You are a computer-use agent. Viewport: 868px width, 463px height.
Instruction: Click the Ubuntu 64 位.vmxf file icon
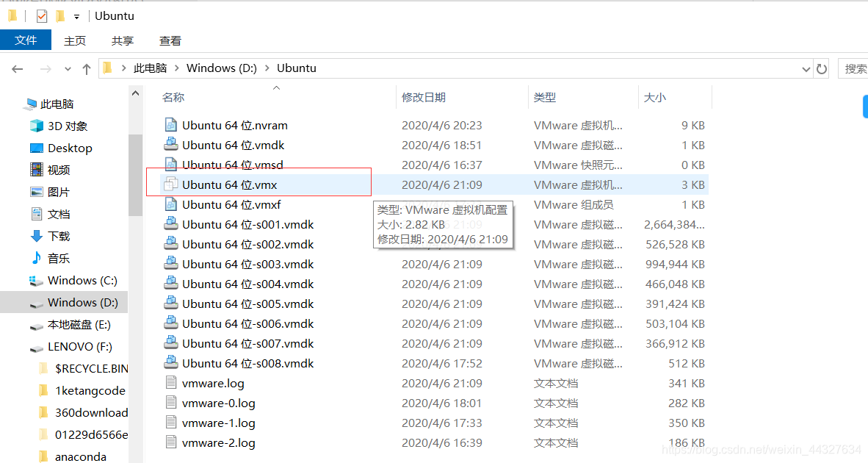click(171, 204)
